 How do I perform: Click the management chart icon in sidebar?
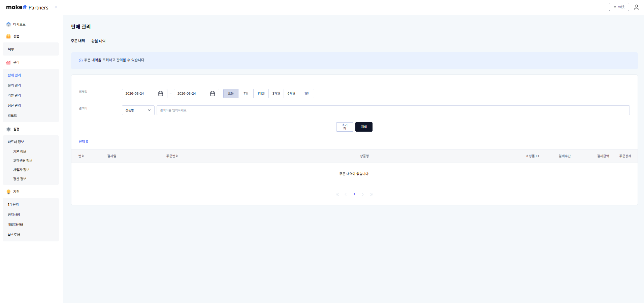[x=8, y=63]
